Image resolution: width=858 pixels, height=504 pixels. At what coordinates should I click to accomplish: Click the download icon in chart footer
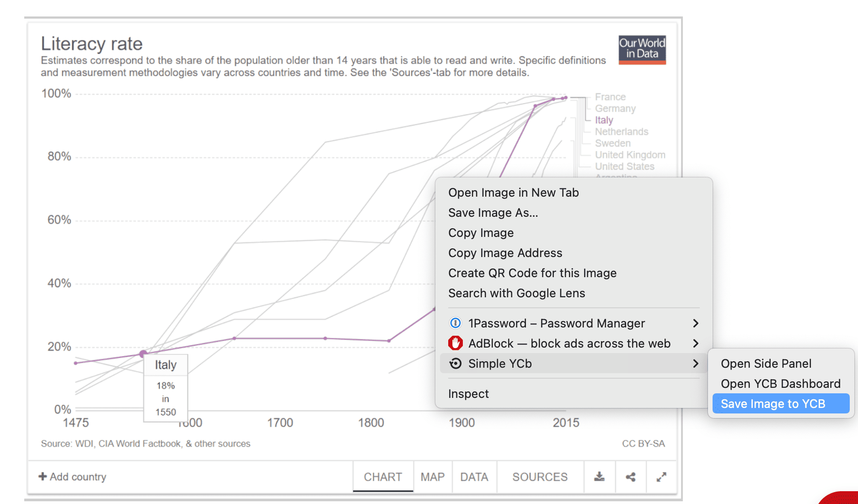coord(599,477)
